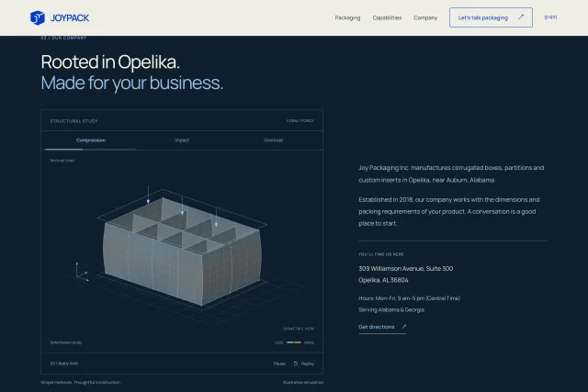Open the Packaging menu item
Image resolution: width=588 pixels, height=392 pixels.
347,17
